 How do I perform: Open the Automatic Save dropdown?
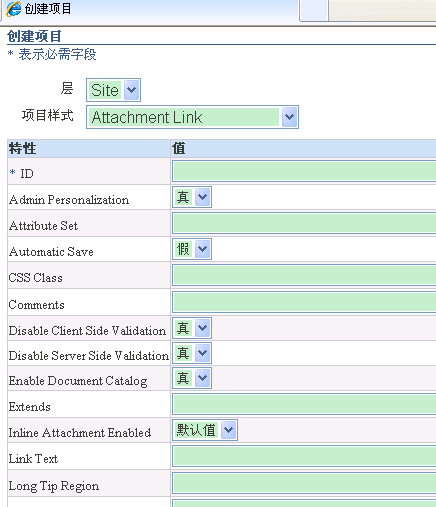(192, 249)
